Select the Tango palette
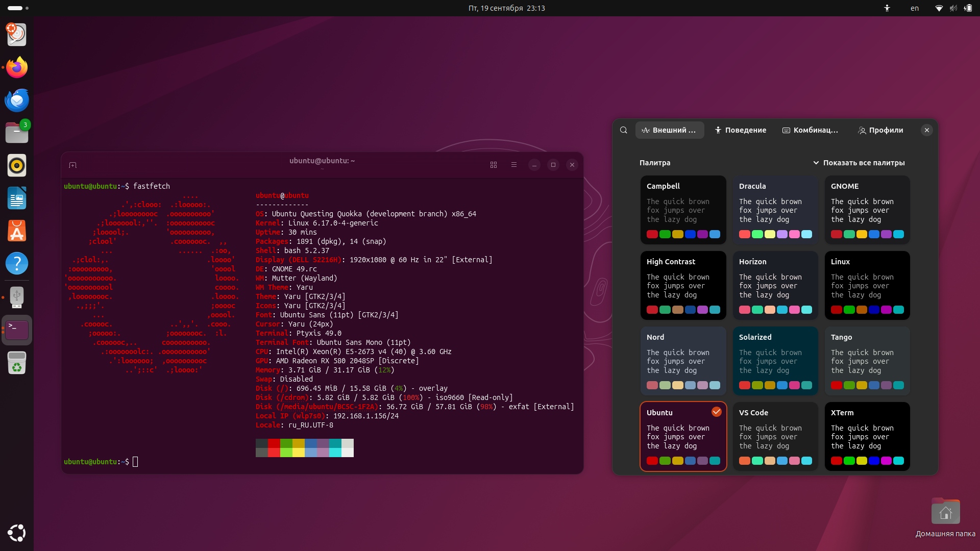The height and width of the screenshot is (551, 980). (867, 361)
